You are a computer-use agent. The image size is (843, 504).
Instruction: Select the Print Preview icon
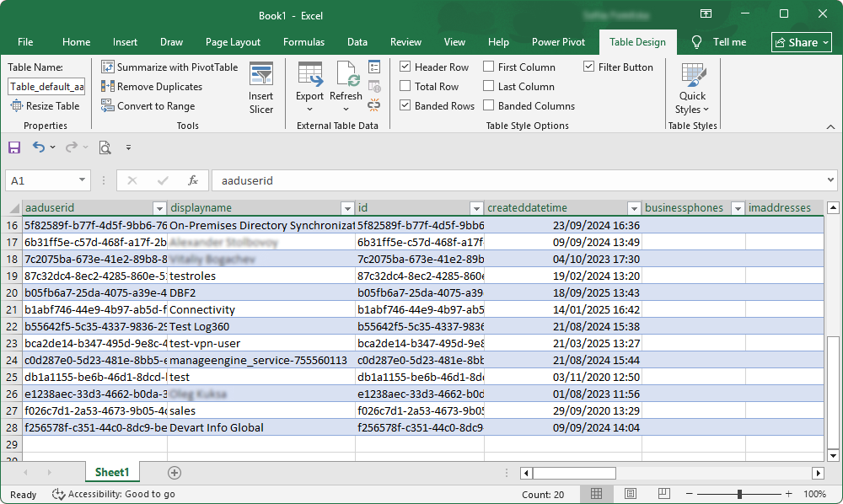point(105,147)
